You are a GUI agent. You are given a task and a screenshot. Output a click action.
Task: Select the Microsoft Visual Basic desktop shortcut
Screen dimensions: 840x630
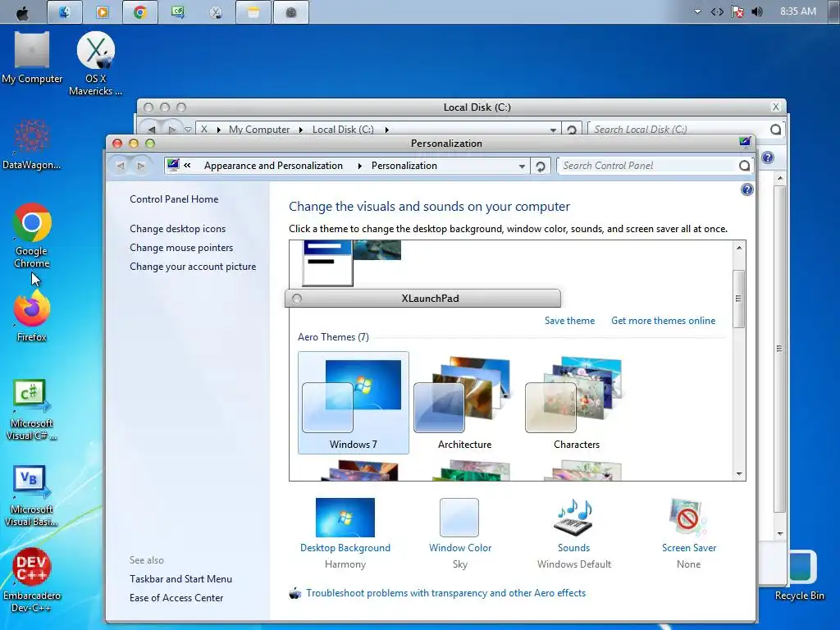(31, 495)
